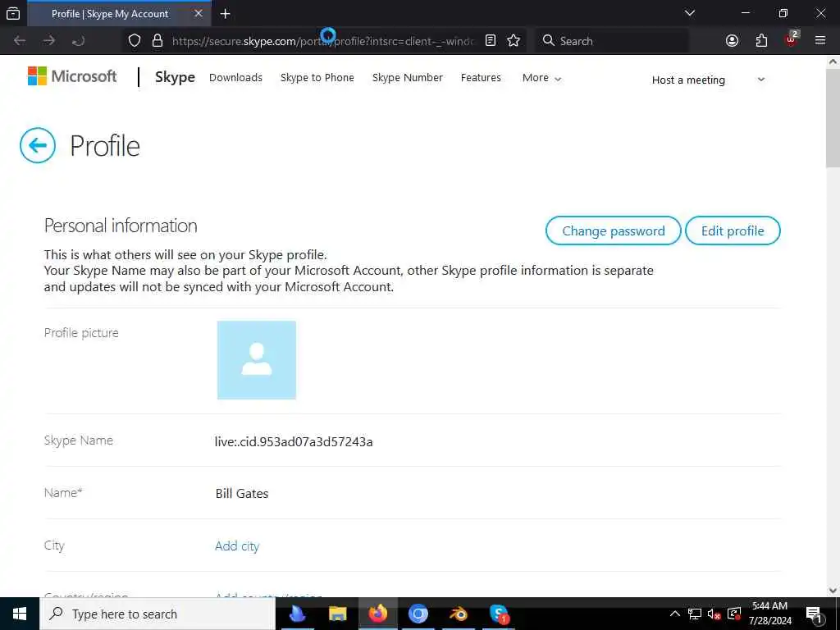Open Blender from taskbar
Viewport: 840px width, 630px height.
pyautogui.click(x=459, y=614)
